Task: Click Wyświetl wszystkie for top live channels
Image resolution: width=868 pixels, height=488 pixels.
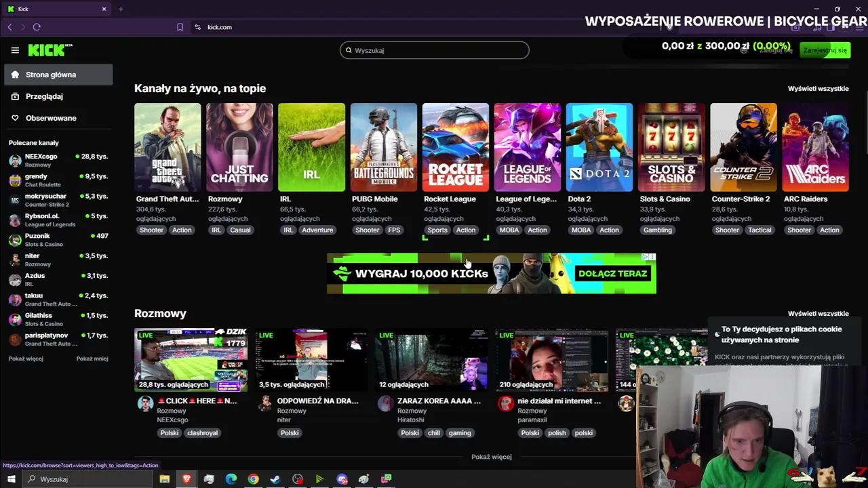Action: point(818,89)
